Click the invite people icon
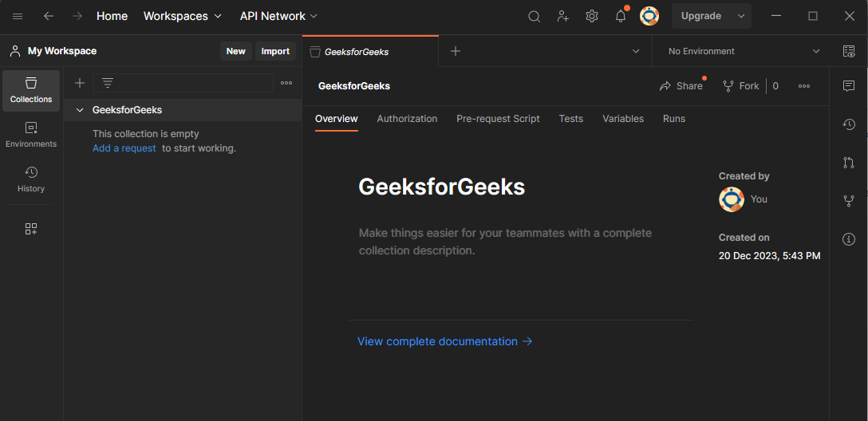The height and width of the screenshot is (421, 868). click(563, 17)
